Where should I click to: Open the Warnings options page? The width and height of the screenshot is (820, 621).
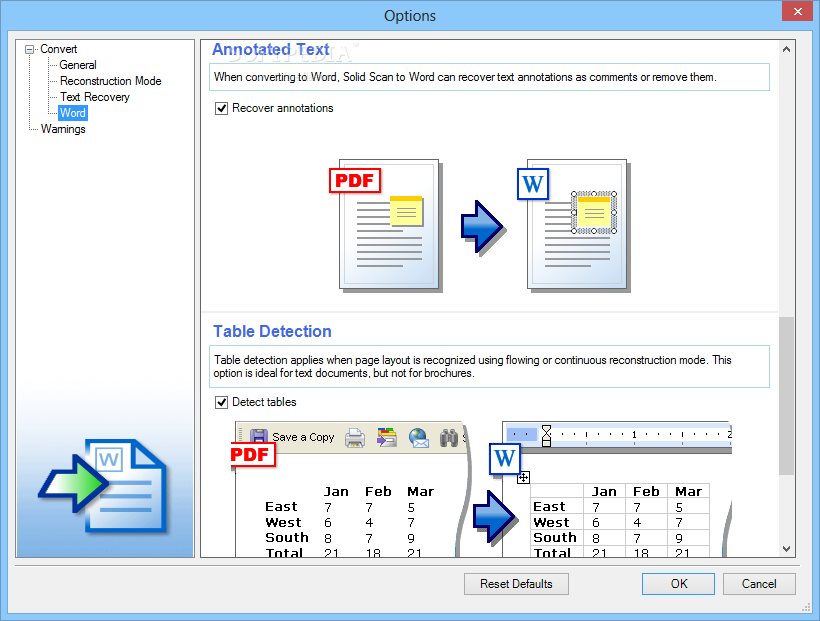[63, 129]
